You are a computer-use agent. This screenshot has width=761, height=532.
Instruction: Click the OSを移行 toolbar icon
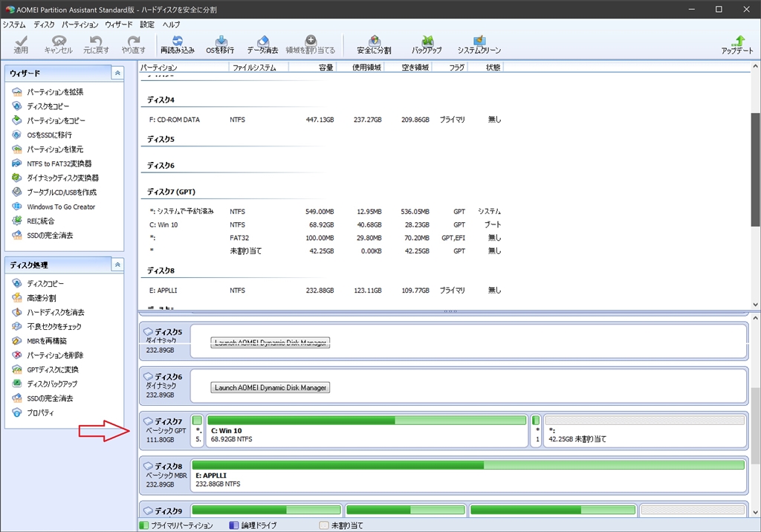click(220, 44)
